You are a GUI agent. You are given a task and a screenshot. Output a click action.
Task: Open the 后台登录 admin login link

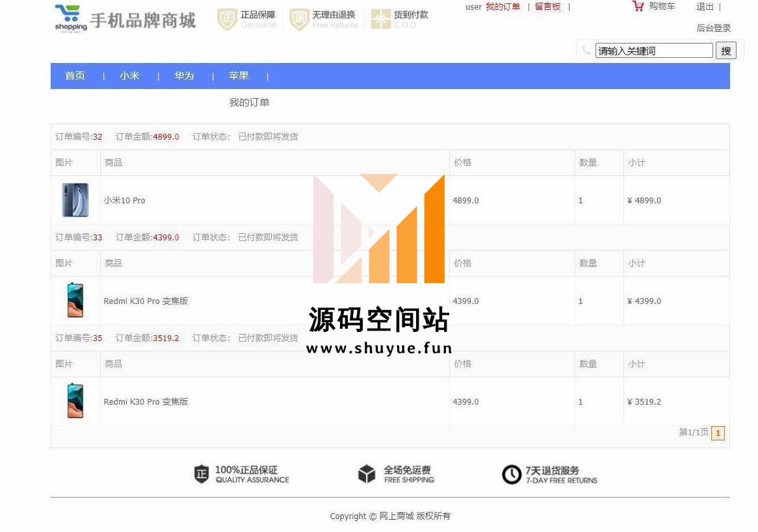[714, 28]
